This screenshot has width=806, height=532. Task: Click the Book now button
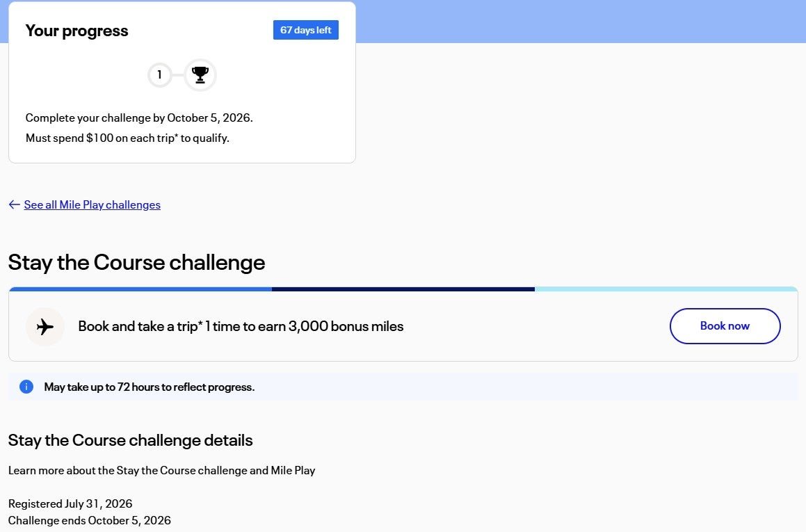pyautogui.click(x=725, y=326)
